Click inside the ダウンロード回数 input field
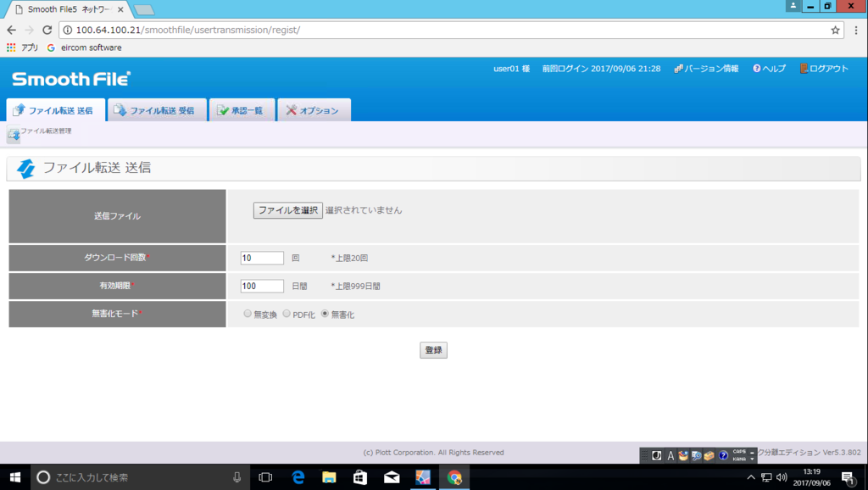 coord(262,257)
